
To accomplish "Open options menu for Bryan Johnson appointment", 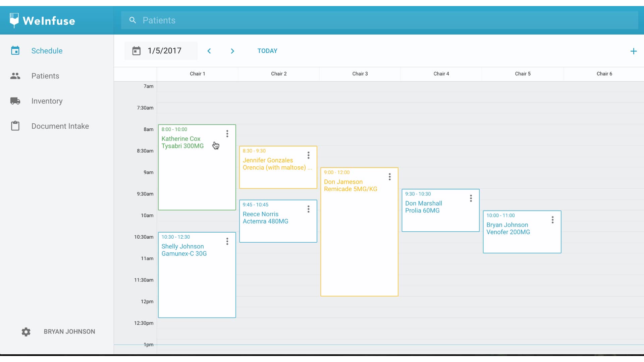I will pyautogui.click(x=552, y=220).
